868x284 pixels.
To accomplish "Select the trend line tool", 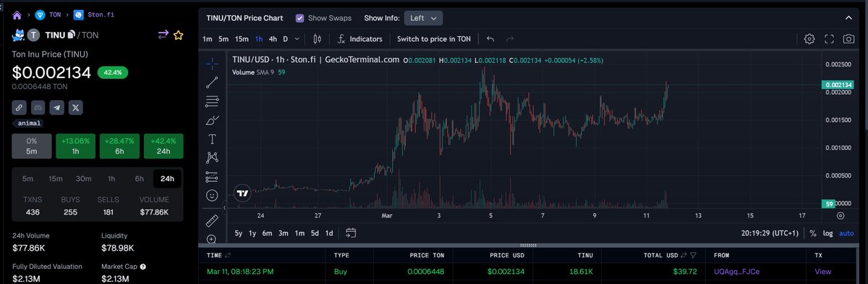I will tap(212, 83).
